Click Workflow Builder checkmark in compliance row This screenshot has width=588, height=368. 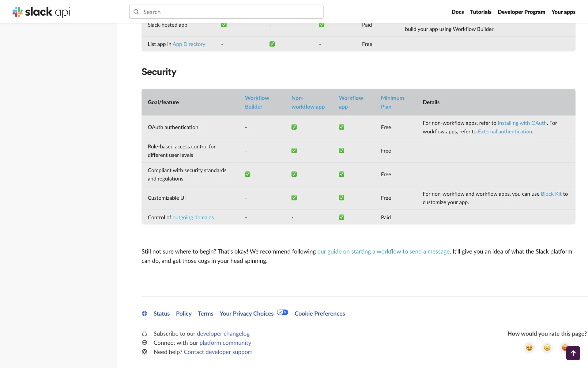pos(247,174)
